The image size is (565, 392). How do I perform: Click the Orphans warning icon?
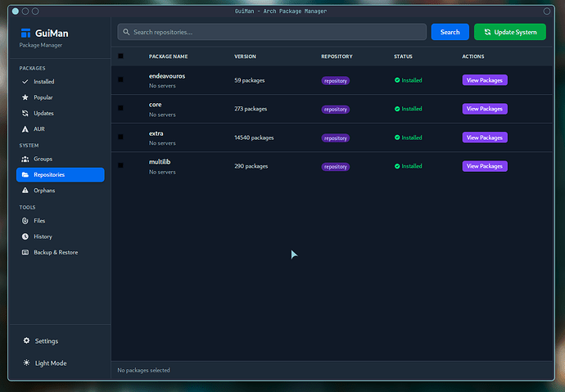[25, 190]
